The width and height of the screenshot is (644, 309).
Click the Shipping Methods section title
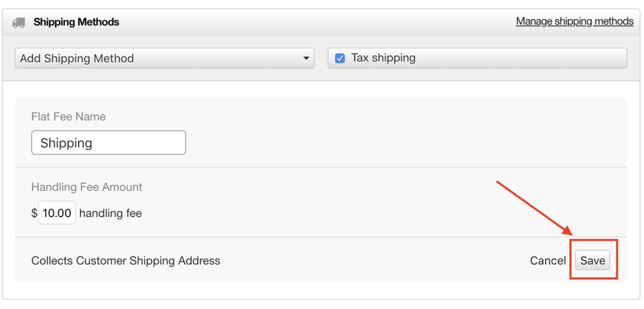77,22
